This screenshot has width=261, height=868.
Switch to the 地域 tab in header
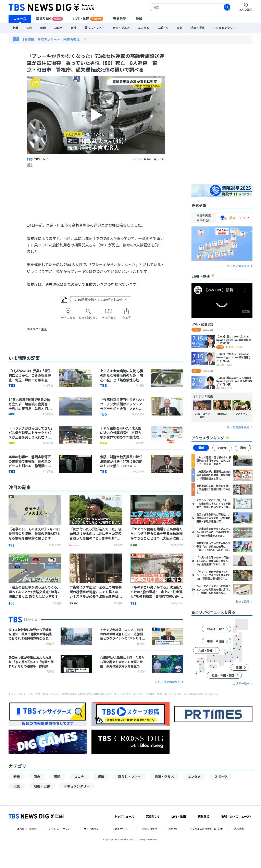coord(139,19)
